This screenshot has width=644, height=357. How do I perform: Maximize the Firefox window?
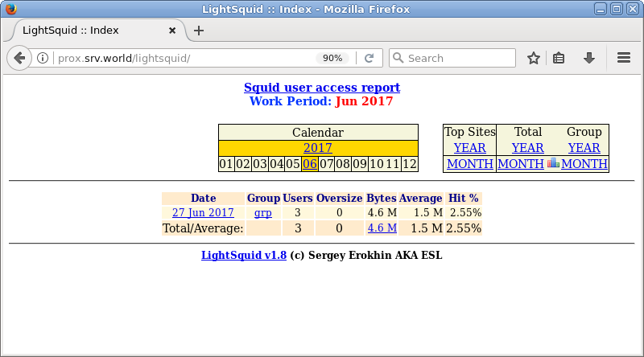tap(617, 9)
